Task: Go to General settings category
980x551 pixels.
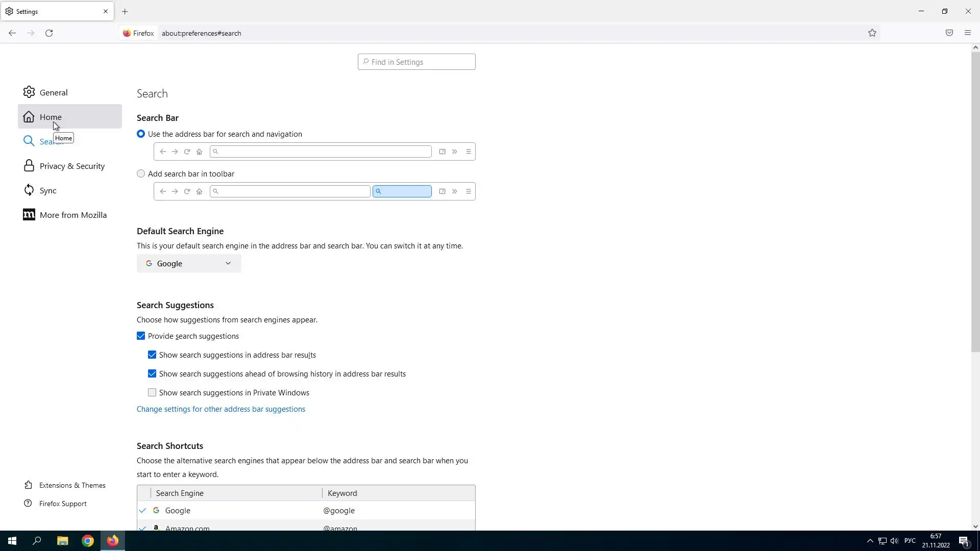Action: click(x=54, y=93)
